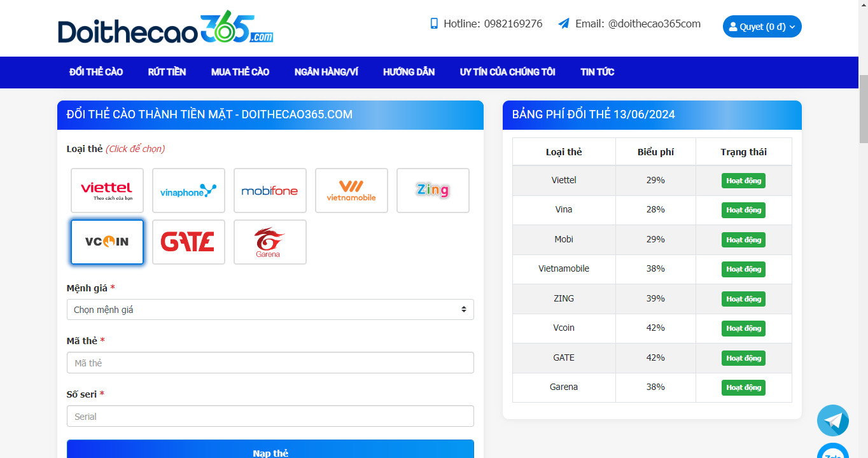Viewport: 868px width, 458px height.
Task: Pick the GATE card logo
Action: tap(188, 242)
